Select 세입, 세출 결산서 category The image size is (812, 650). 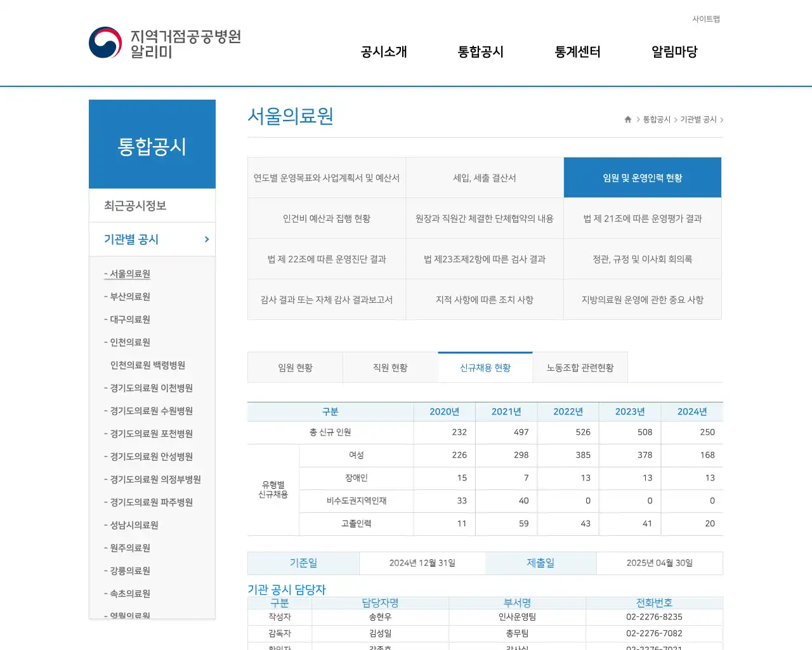pos(484,178)
